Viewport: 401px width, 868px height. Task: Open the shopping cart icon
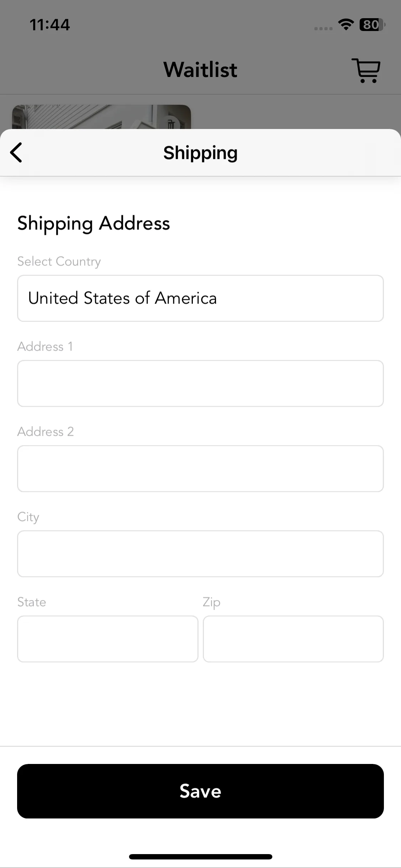(366, 70)
